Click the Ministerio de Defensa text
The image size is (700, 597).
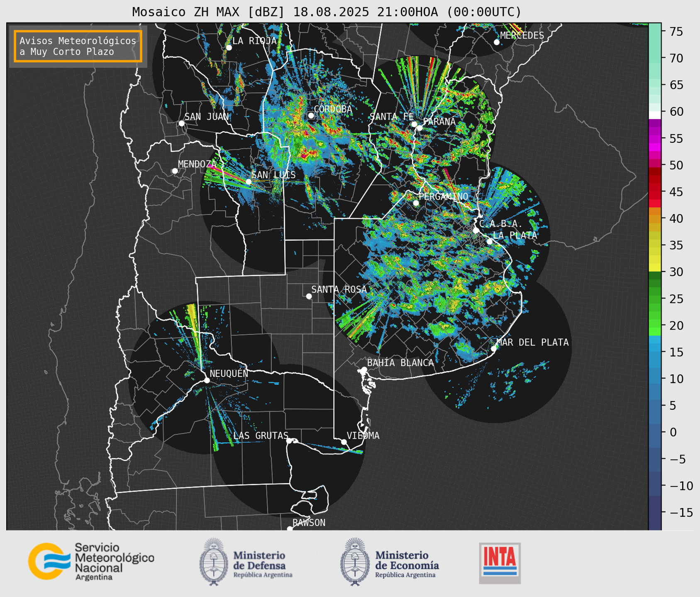263,565
